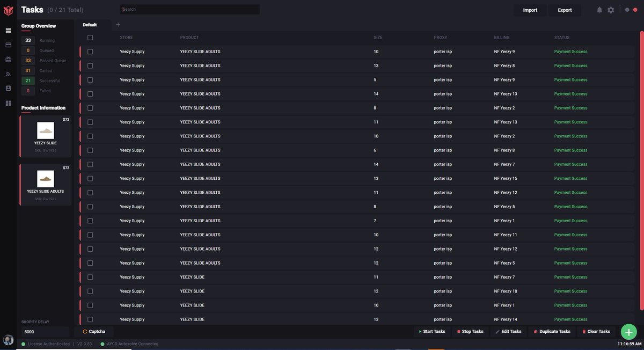This screenshot has width=644, height=350.
Task: Click the Running count 33
Action: [28, 40]
